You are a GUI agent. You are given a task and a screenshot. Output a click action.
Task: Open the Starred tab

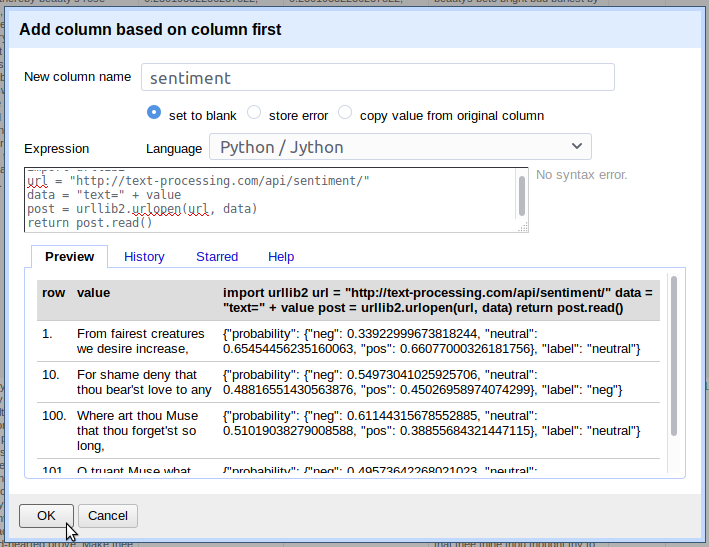[217, 257]
